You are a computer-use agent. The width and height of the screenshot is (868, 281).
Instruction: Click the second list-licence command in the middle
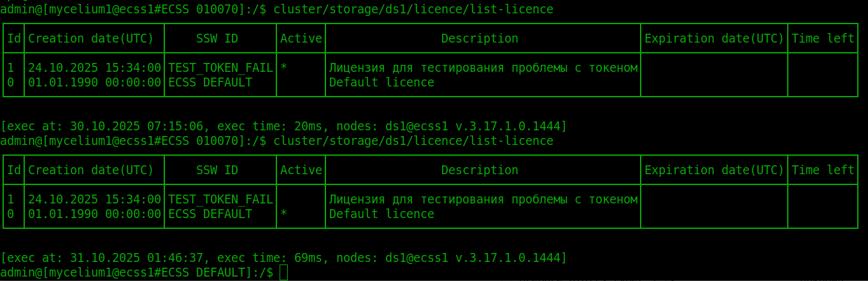[413, 141]
